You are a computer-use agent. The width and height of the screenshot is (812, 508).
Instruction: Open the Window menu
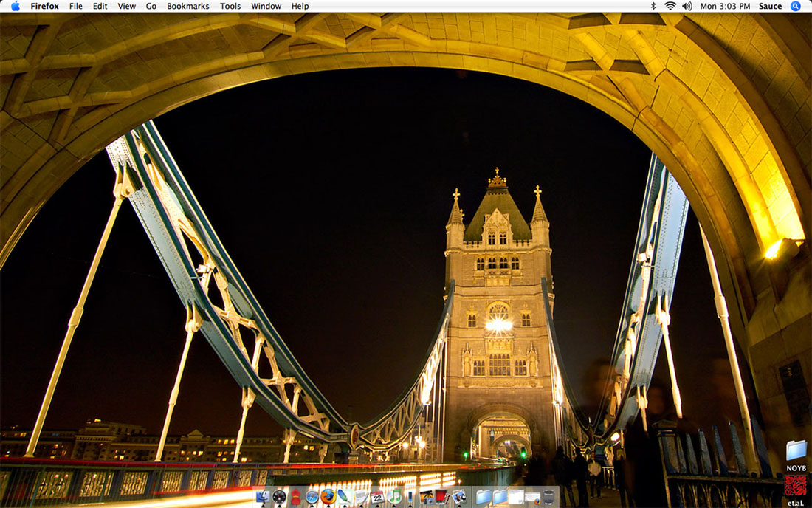(x=266, y=6)
